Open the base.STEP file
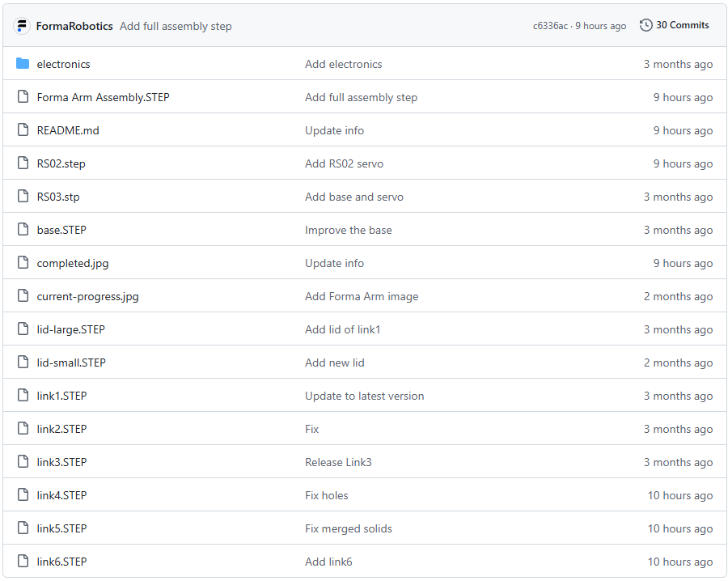The image size is (728, 581). pos(61,230)
